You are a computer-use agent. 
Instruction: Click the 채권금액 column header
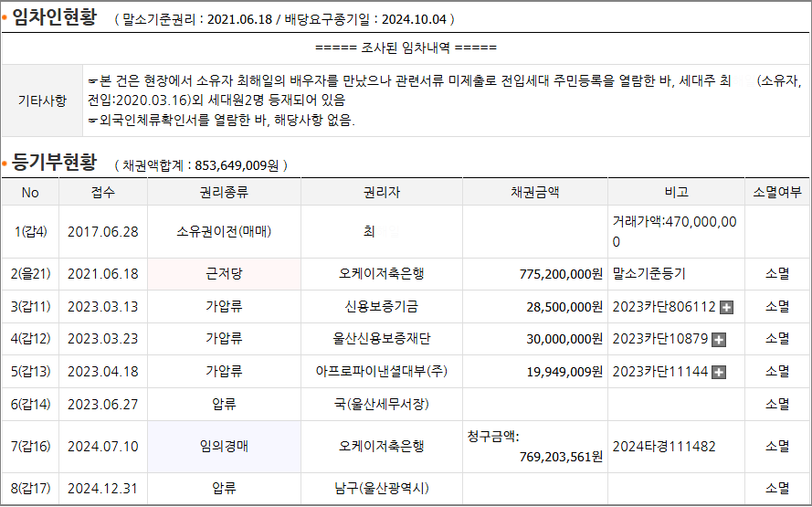pos(535,192)
